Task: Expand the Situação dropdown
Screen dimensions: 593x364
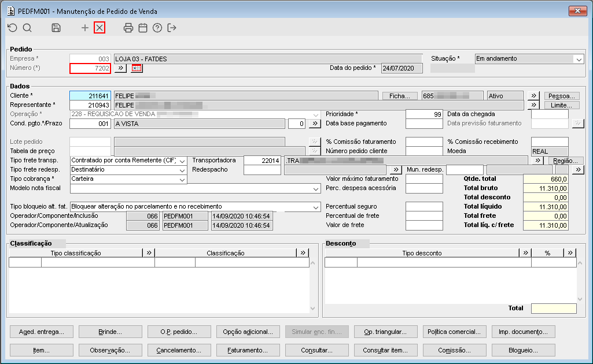Action: pos(579,60)
